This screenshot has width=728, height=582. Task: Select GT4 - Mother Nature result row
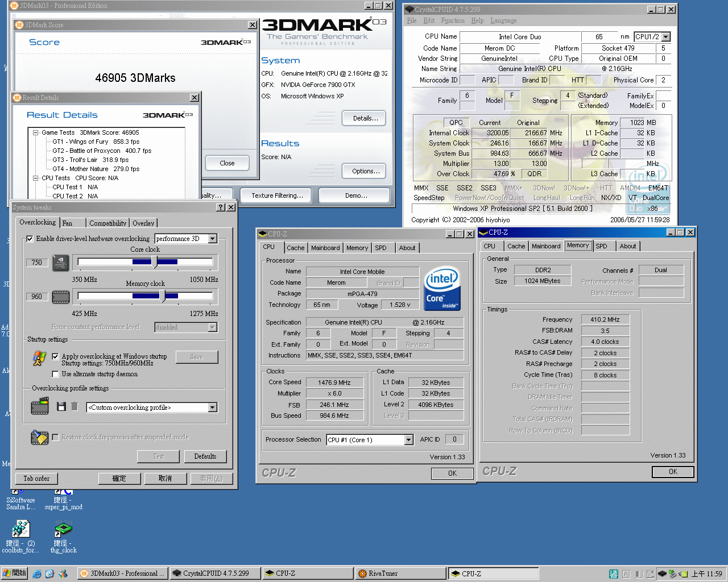click(x=96, y=169)
